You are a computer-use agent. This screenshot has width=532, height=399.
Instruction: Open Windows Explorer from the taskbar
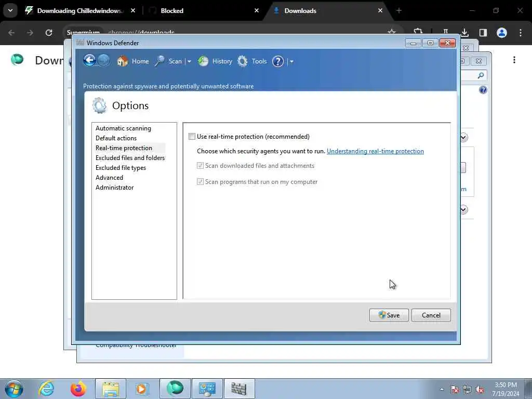click(x=111, y=389)
